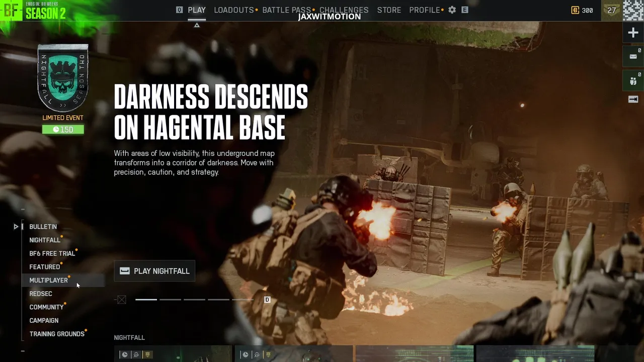Open the Battlefield currency balance of 300
Screen dimensions: 644x362
[582, 10]
